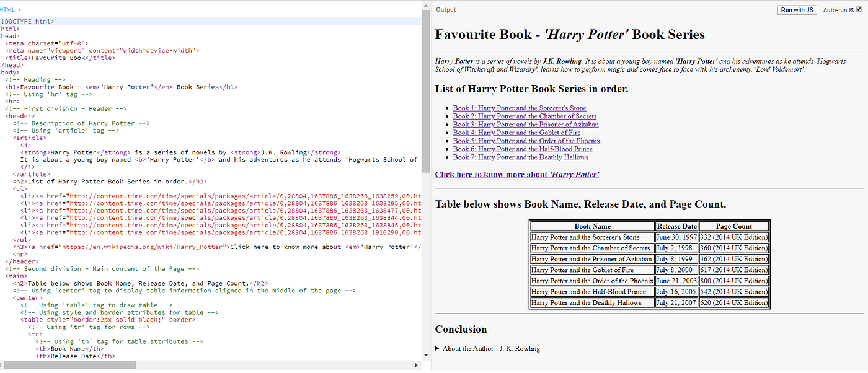Click the 'July 2, 1998' table cell
Image resolution: width=868 pixels, height=373 pixels.
click(677, 248)
